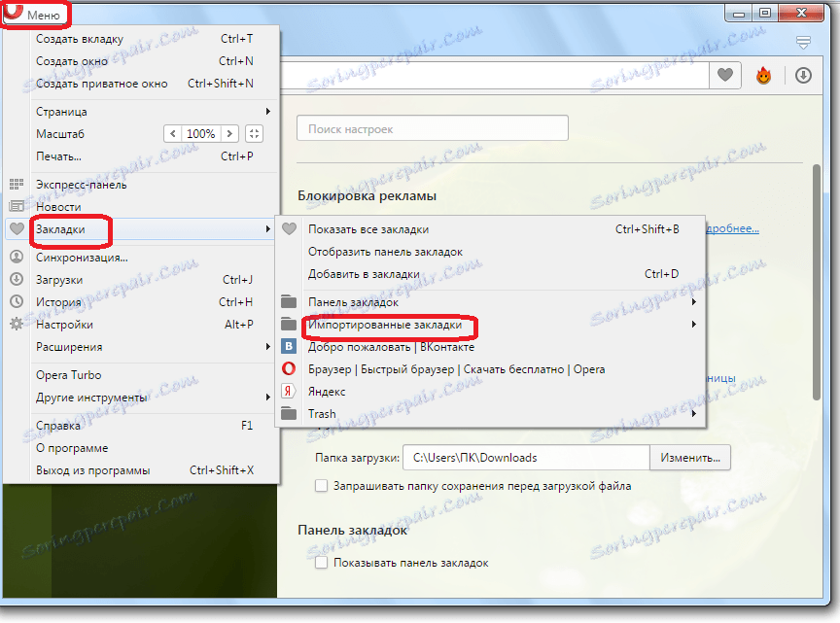Expand the Закладки submenu arrow

coord(268,229)
